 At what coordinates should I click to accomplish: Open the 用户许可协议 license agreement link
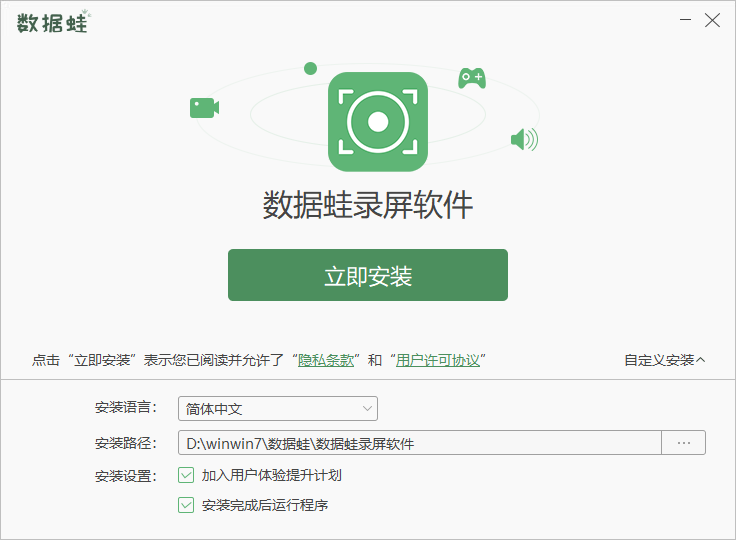click(437, 360)
